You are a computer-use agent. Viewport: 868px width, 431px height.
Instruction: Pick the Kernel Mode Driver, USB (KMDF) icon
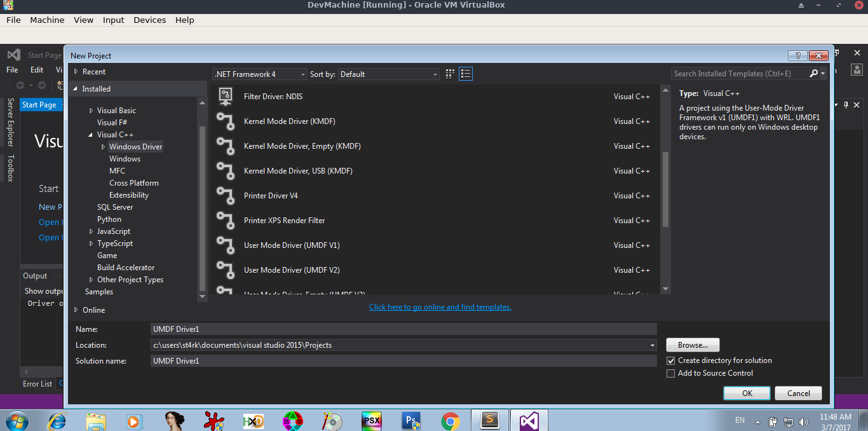pyautogui.click(x=225, y=171)
